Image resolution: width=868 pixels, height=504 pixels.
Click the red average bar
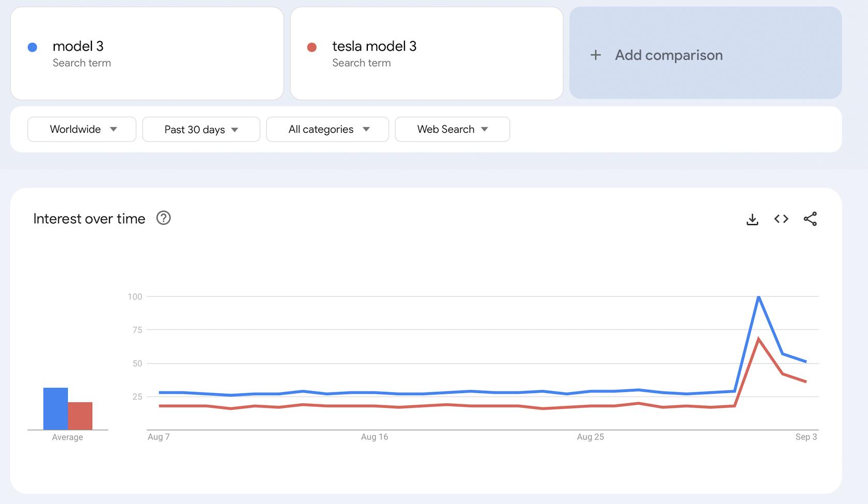click(x=80, y=416)
